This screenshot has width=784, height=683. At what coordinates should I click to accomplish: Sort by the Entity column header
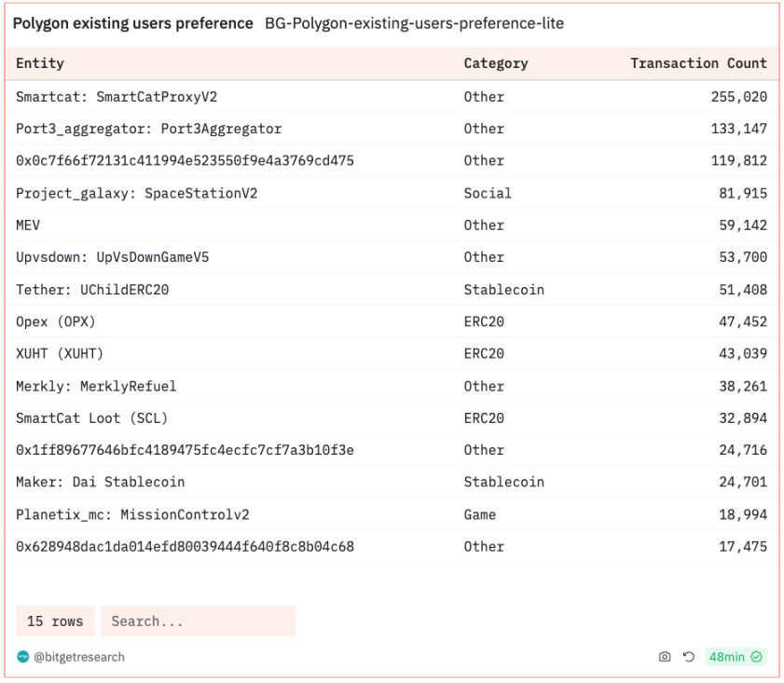[x=40, y=63]
